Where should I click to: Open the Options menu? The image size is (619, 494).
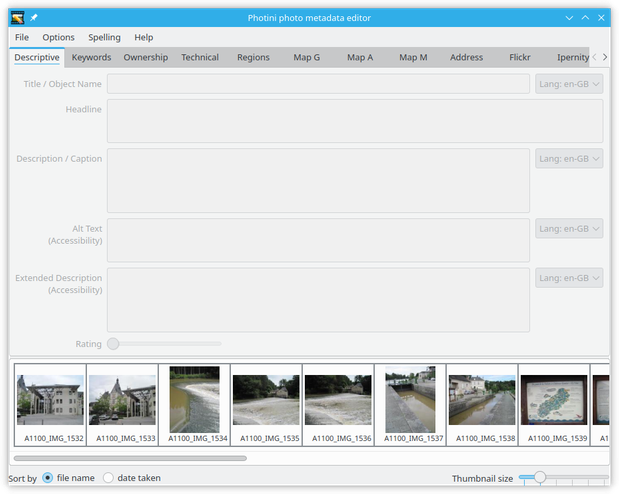[x=58, y=38]
